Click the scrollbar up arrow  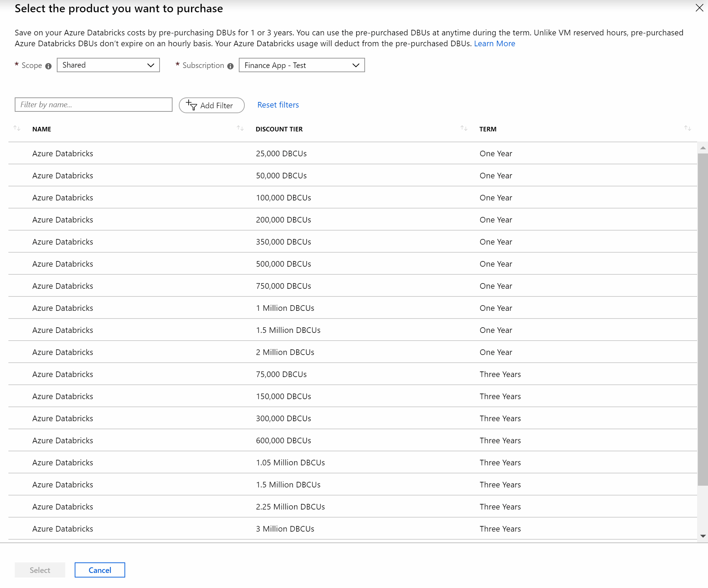[703, 148]
